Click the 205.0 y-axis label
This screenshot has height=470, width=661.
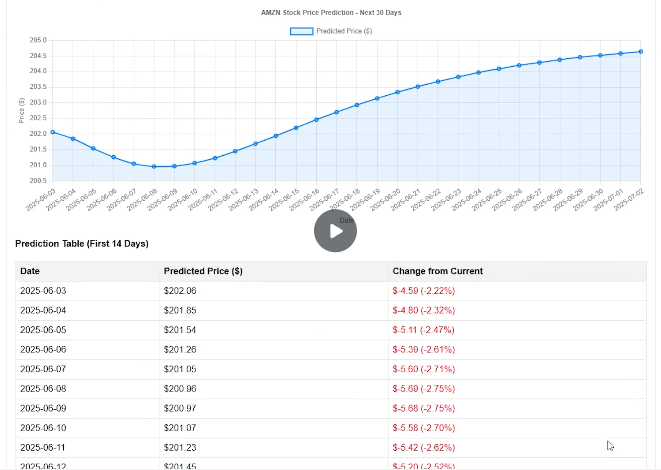38,40
